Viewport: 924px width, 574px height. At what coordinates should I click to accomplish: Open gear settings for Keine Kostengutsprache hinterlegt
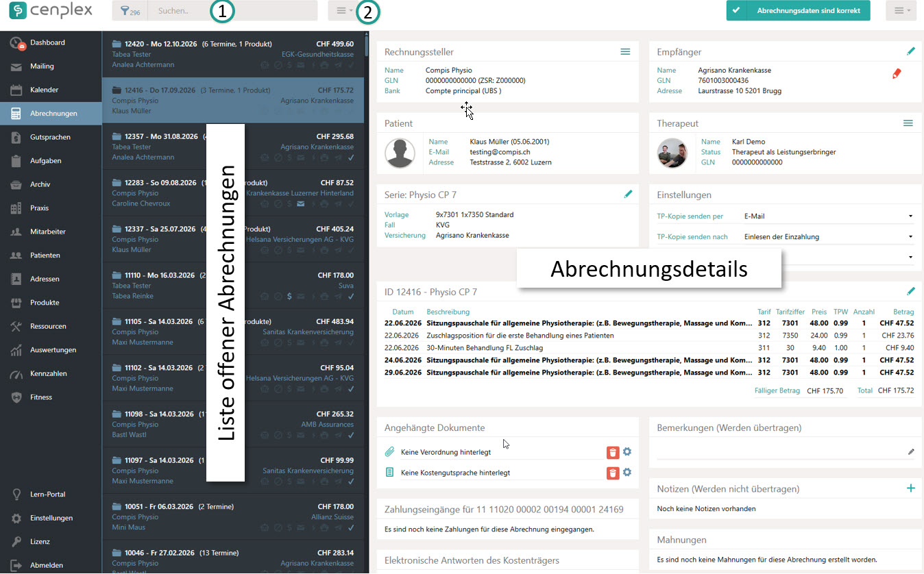627,473
